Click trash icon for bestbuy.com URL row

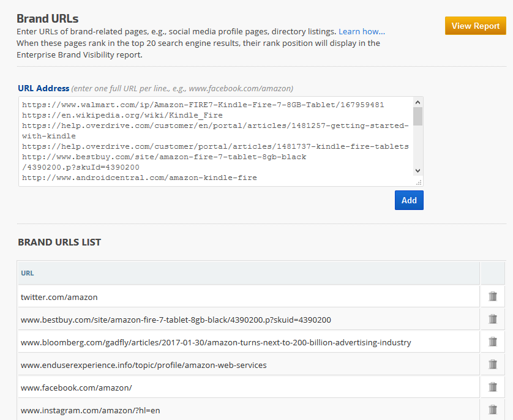pyautogui.click(x=492, y=319)
